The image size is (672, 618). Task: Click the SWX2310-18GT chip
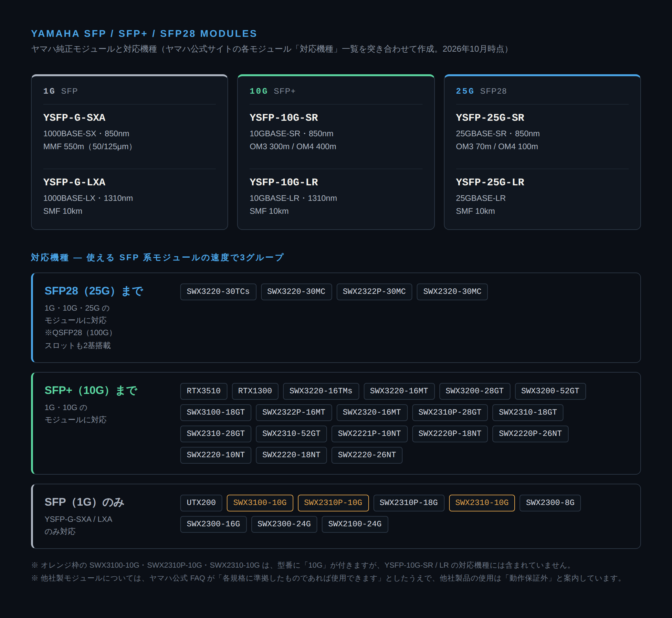(x=528, y=412)
